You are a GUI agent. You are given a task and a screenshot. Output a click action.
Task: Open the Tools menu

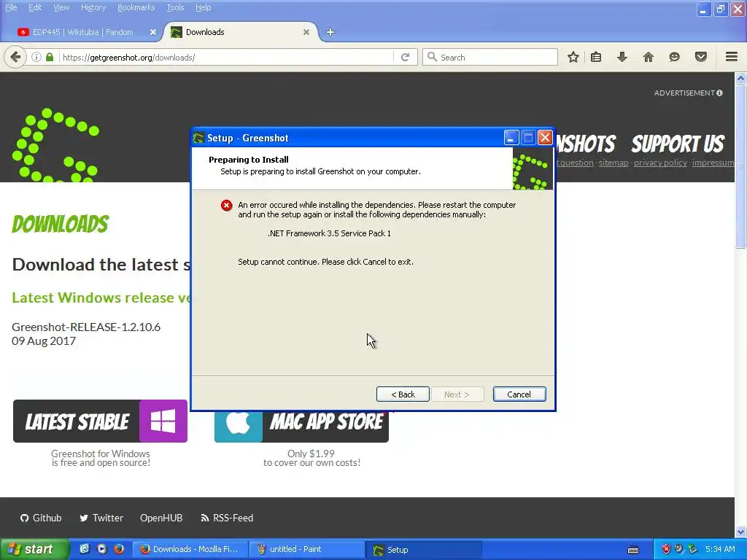[x=175, y=7]
